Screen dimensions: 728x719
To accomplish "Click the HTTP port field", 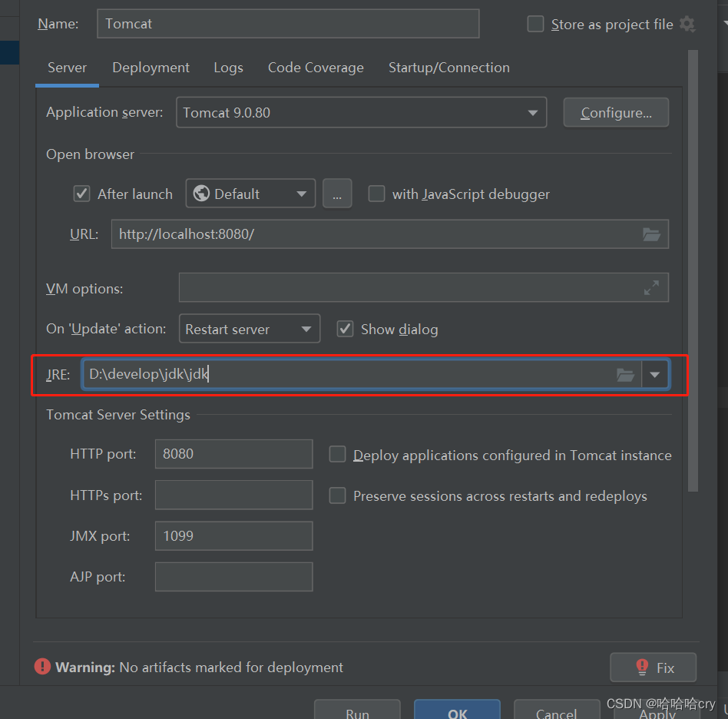I will click(233, 454).
